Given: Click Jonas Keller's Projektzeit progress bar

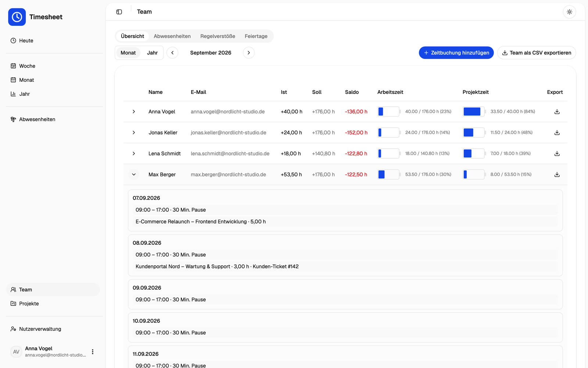Looking at the screenshot, I should click(x=474, y=132).
